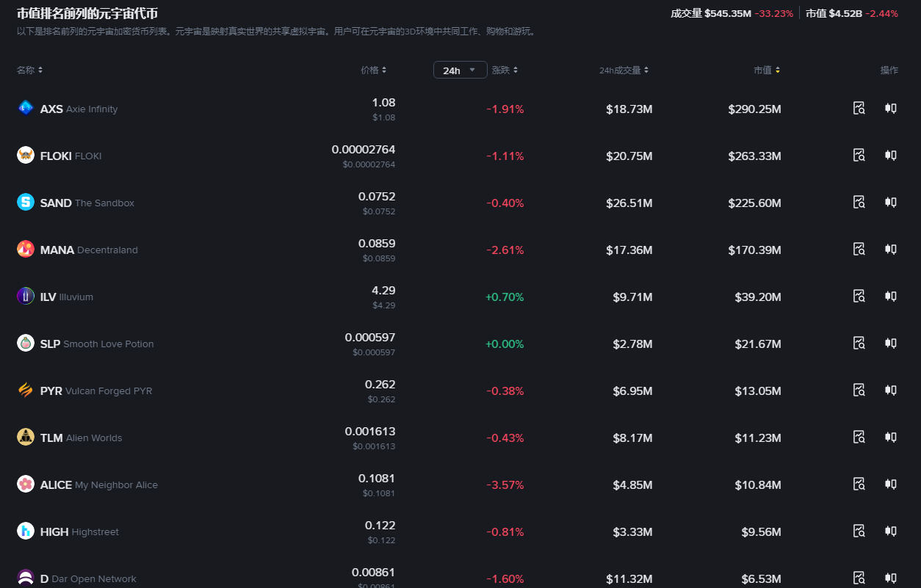Viewport: 921px width, 588px height.
Task: Click SLP change value +0.00%
Action: tap(505, 344)
